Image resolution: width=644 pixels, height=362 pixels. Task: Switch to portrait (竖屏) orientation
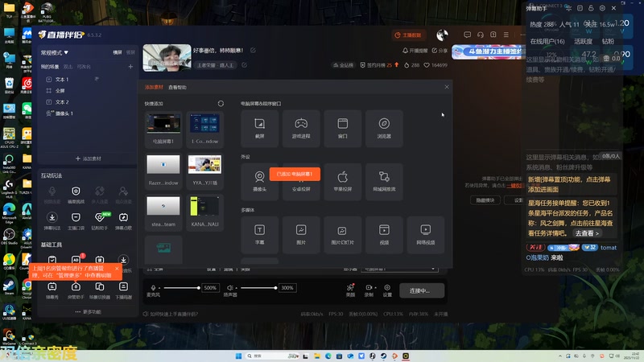point(130,52)
